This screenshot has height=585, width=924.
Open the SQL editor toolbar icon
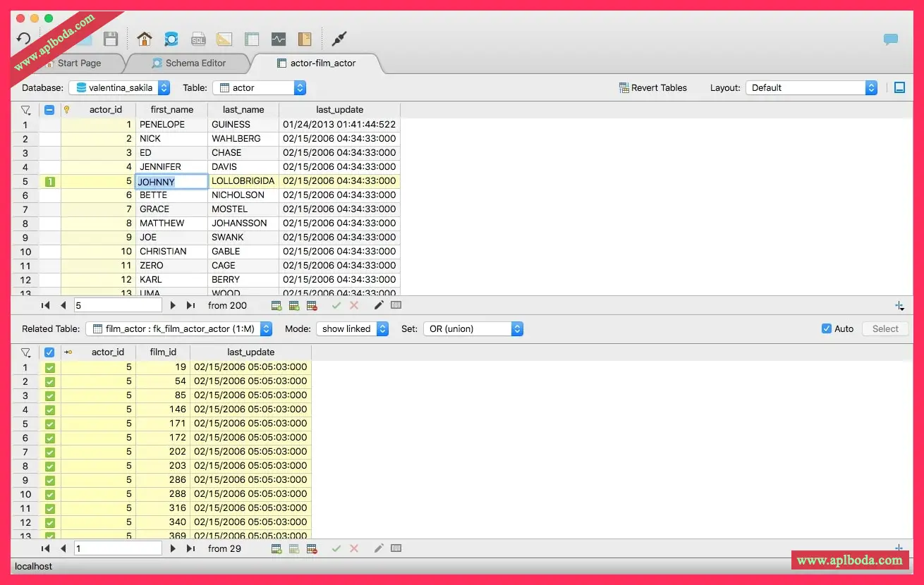(198, 39)
